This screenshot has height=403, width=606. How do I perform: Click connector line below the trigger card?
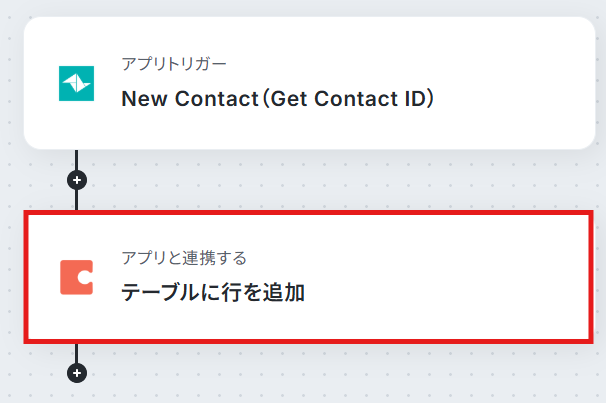76,160
